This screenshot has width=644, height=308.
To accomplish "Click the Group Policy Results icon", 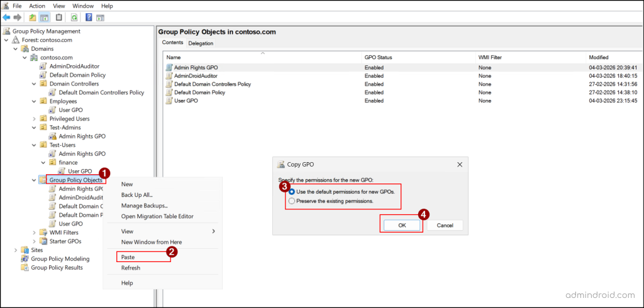I will pos(25,267).
